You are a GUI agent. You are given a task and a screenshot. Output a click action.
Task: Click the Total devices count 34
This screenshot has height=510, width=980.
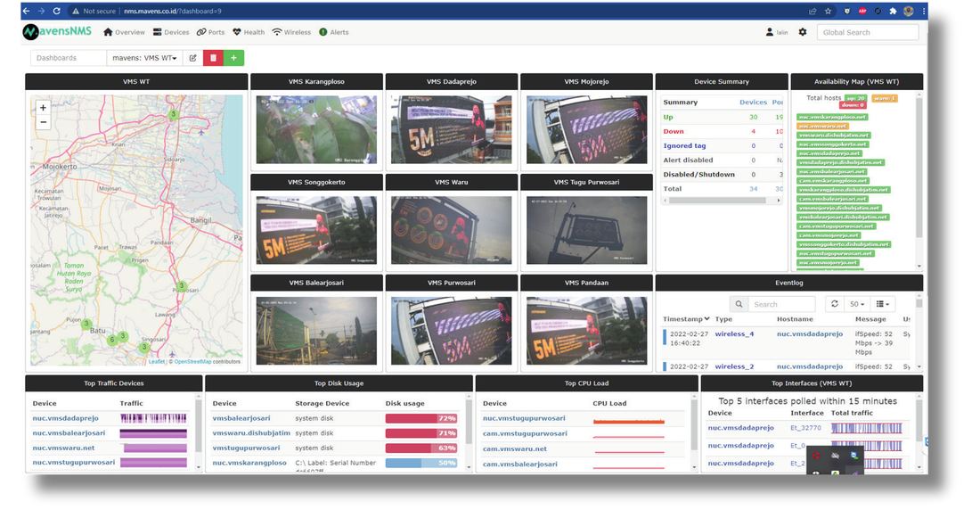point(753,189)
